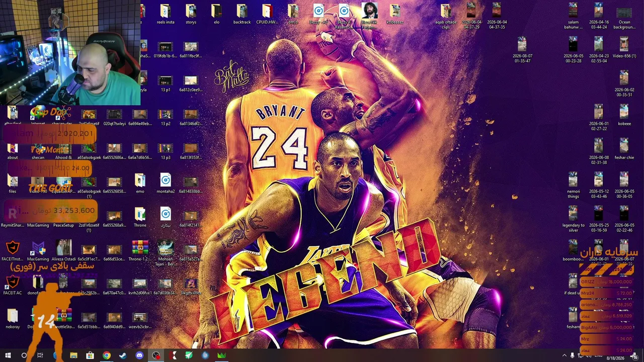Select the 'feshar chie' video file
644x362 pixels.
click(x=624, y=150)
